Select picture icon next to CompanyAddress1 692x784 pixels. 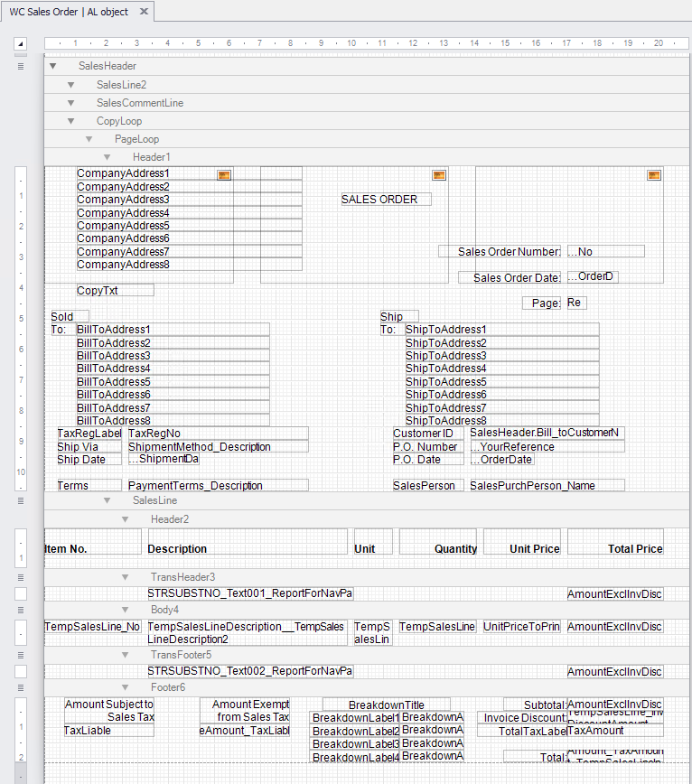click(x=224, y=175)
